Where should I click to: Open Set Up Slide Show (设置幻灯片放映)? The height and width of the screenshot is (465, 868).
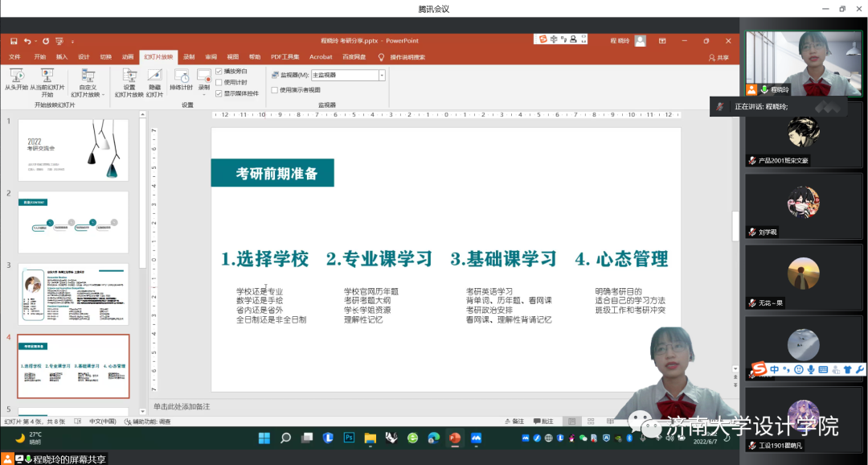(129, 75)
